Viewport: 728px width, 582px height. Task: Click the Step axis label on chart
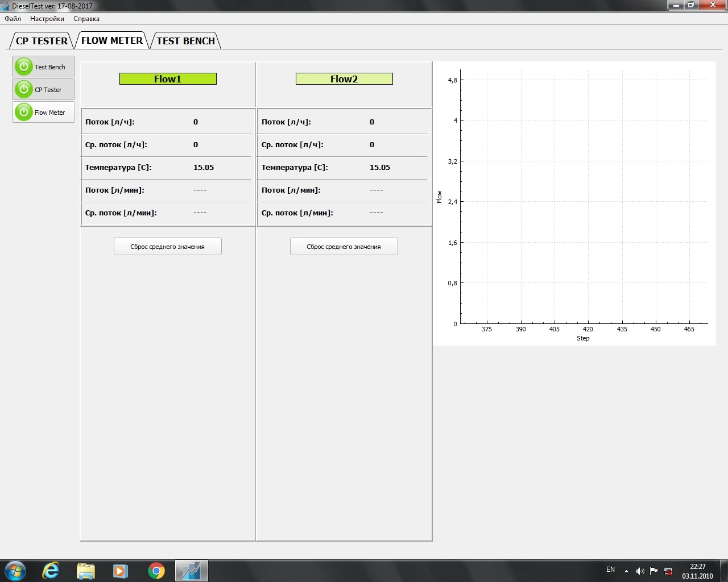[x=583, y=338]
